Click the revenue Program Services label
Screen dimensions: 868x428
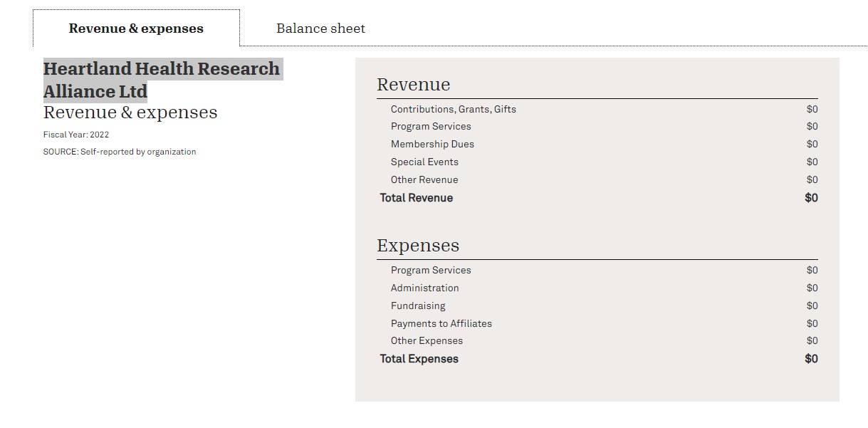point(431,126)
